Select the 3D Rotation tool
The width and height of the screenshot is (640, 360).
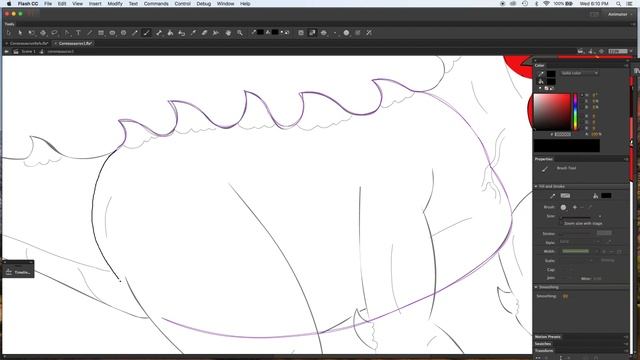[43, 33]
